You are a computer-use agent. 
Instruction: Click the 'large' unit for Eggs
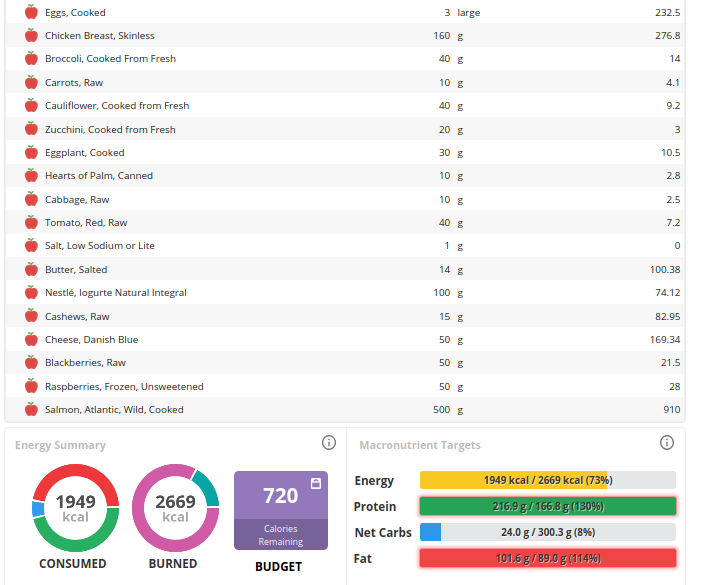(469, 13)
